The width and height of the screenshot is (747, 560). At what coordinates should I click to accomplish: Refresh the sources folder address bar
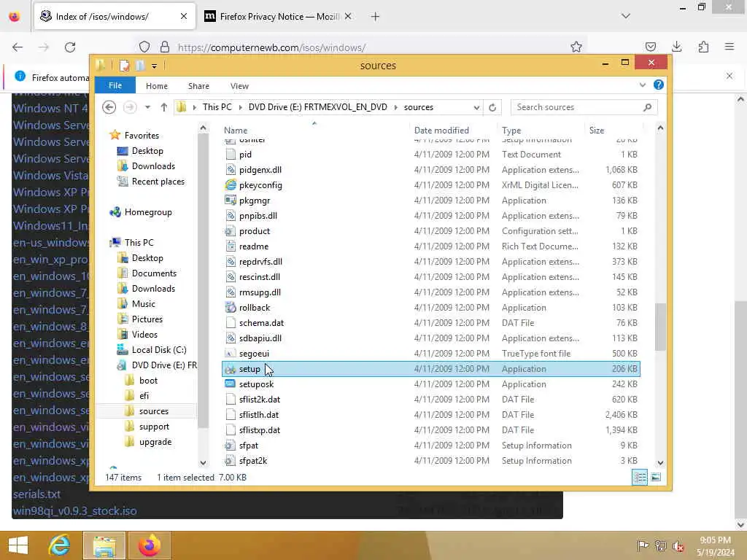(x=492, y=108)
